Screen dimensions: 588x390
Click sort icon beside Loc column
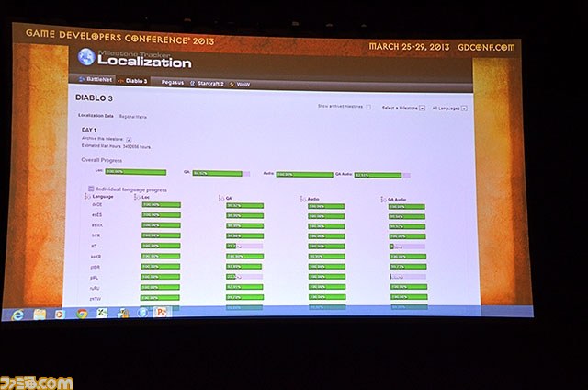[137, 197]
